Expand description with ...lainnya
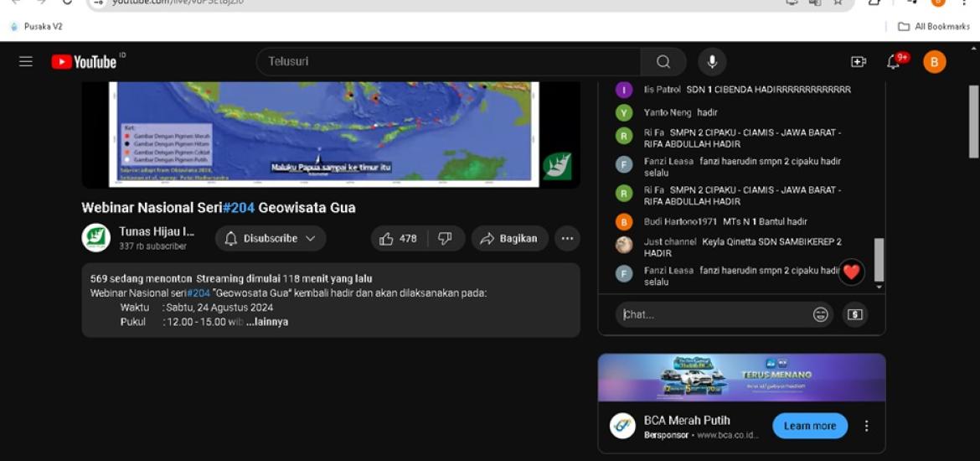The width and height of the screenshot is (980, 461). coord(271,322)
